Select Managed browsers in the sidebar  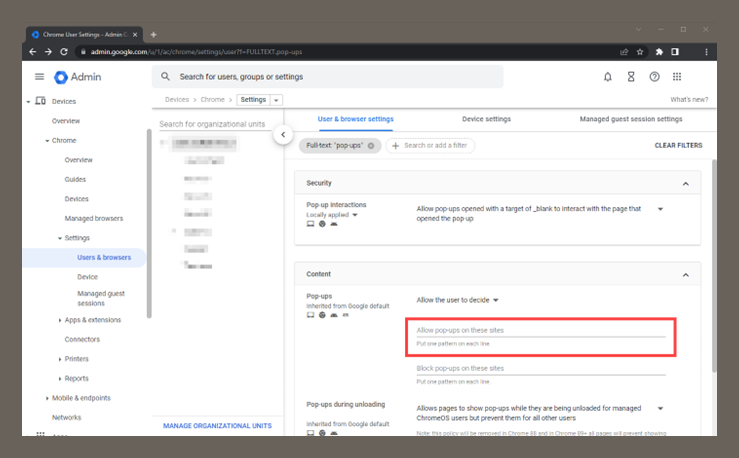(x=93, y=218)
